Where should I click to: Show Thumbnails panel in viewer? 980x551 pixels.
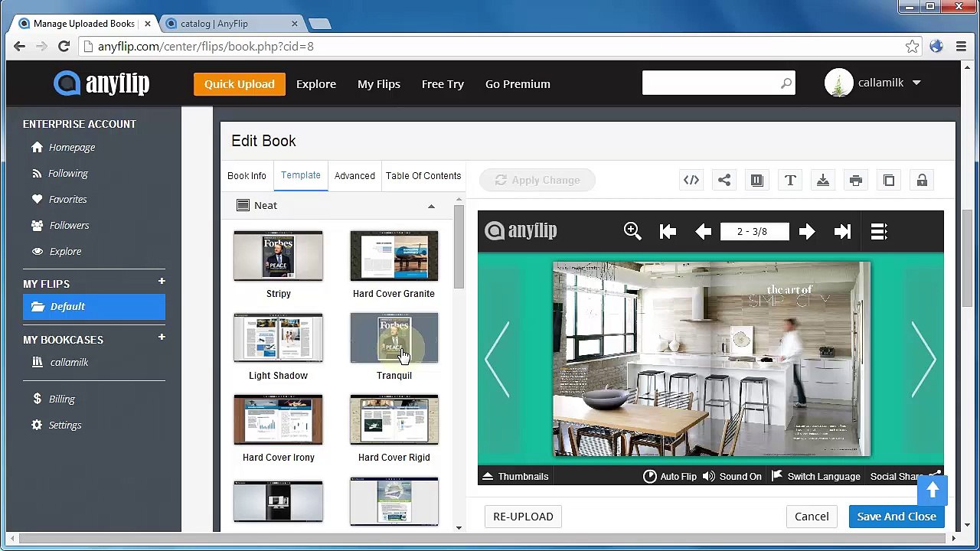coord(515,476)
